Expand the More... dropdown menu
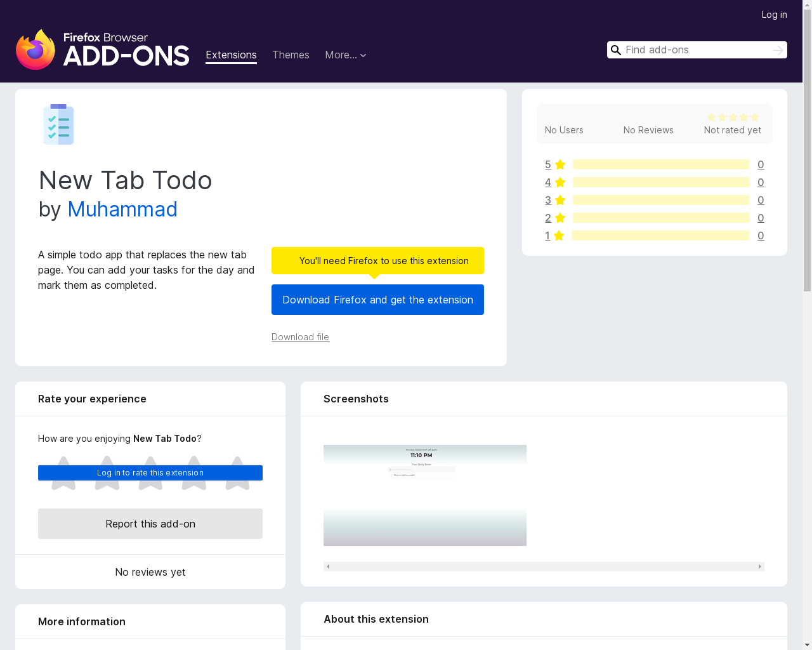Image resolution: width=812 pixels, height=650 pixels. pos(346,55)
